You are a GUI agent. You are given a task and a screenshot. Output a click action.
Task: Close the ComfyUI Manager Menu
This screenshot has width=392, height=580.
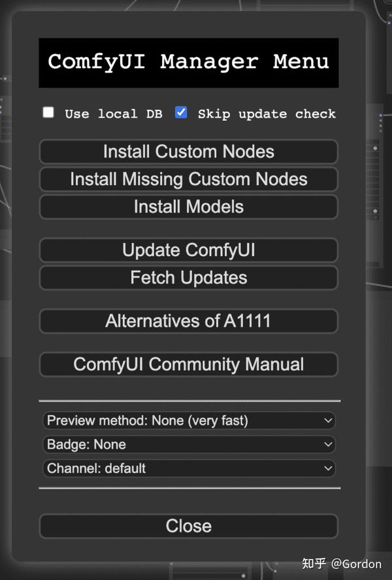coord(188,526)
